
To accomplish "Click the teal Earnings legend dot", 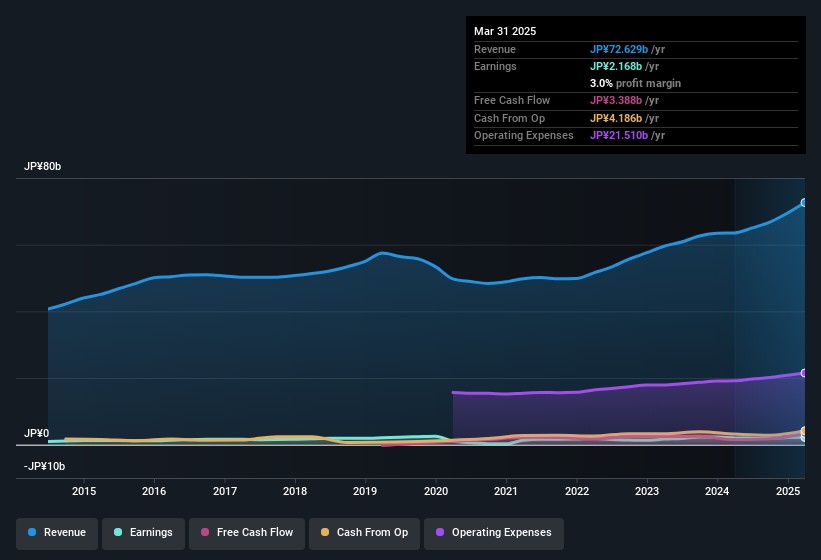I will (117, 532).
